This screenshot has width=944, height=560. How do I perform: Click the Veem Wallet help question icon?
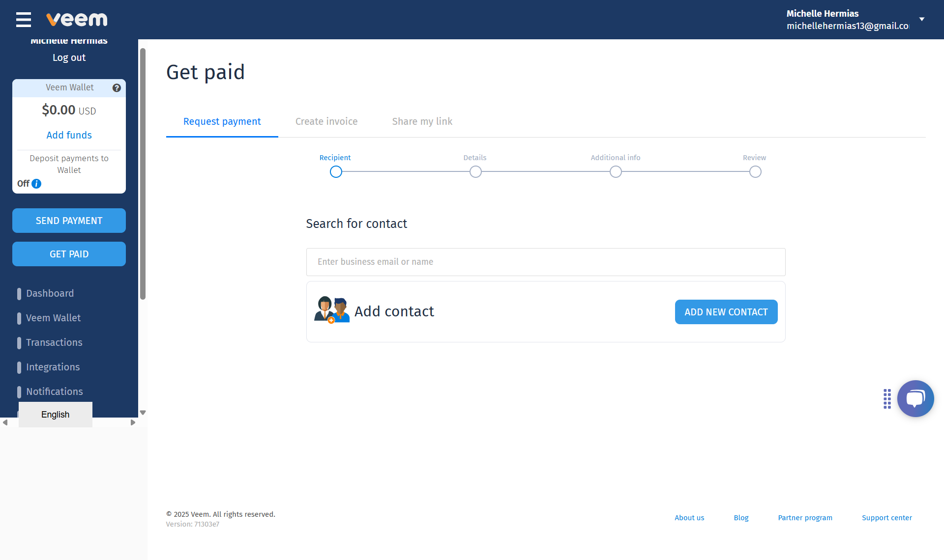117,88
